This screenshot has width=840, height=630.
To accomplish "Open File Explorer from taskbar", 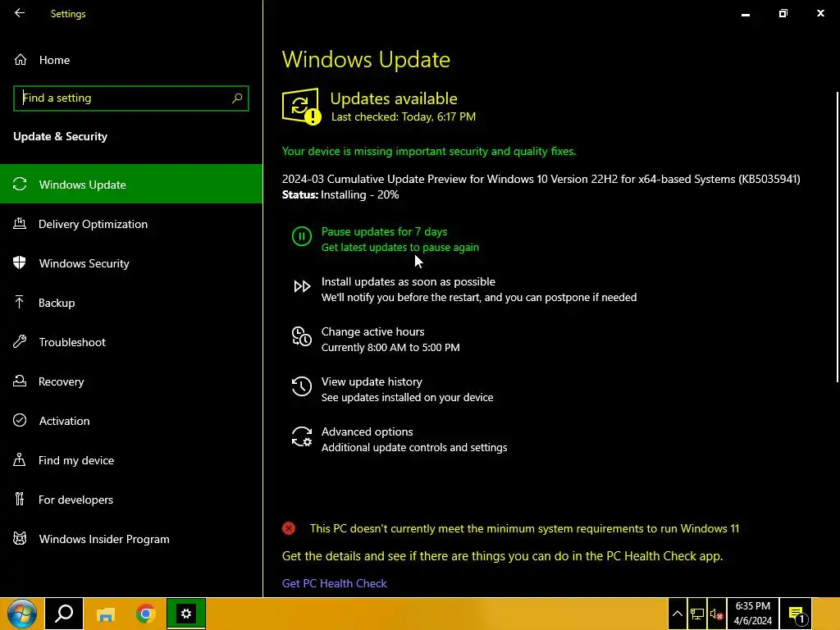I will click(106, 614).
